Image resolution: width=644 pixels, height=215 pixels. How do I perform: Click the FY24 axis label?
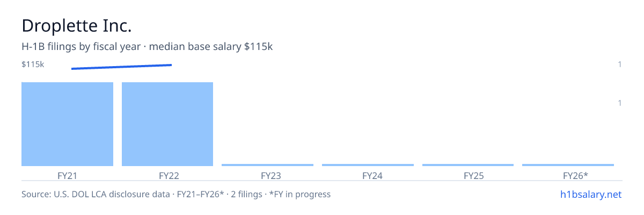(x=372, y=175)
